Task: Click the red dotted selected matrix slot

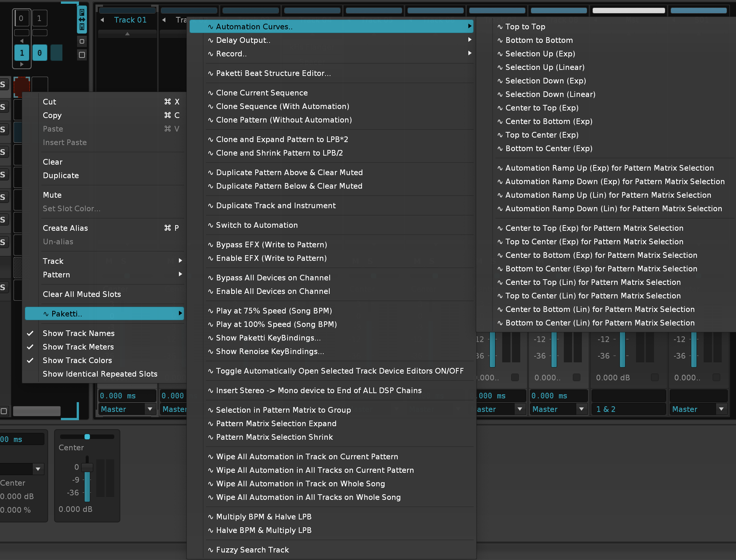Action: point(21,86)
